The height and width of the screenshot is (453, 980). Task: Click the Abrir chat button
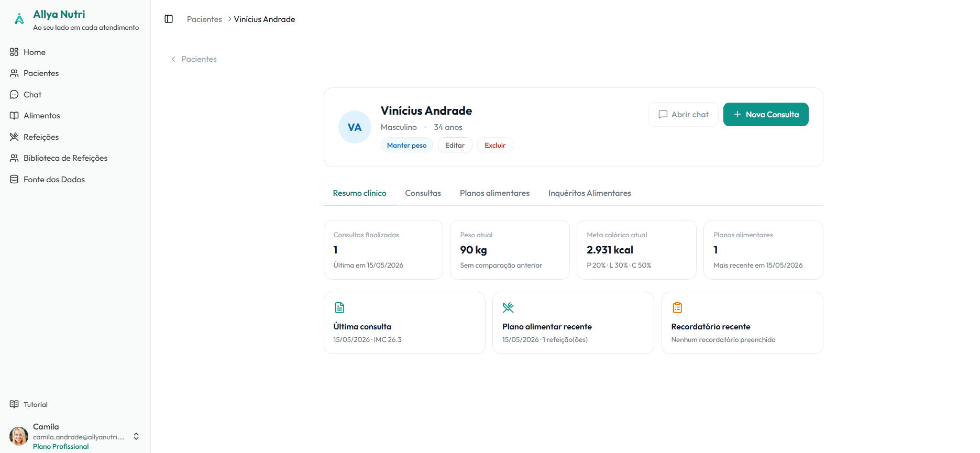tap(684, 114)
